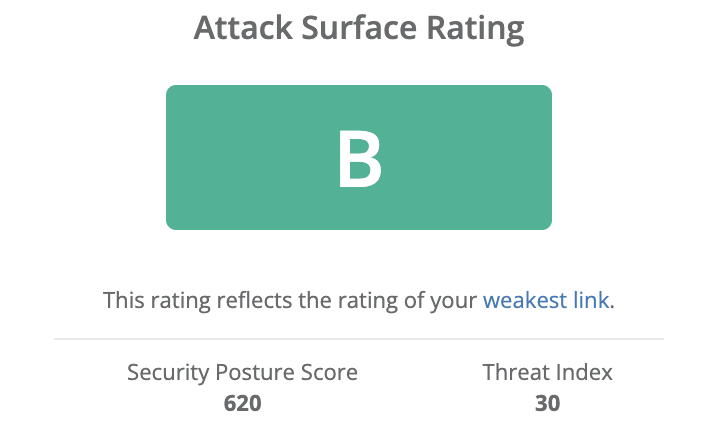Select the Threat Index label
726x426 pixels.
(x=547, y=373)
